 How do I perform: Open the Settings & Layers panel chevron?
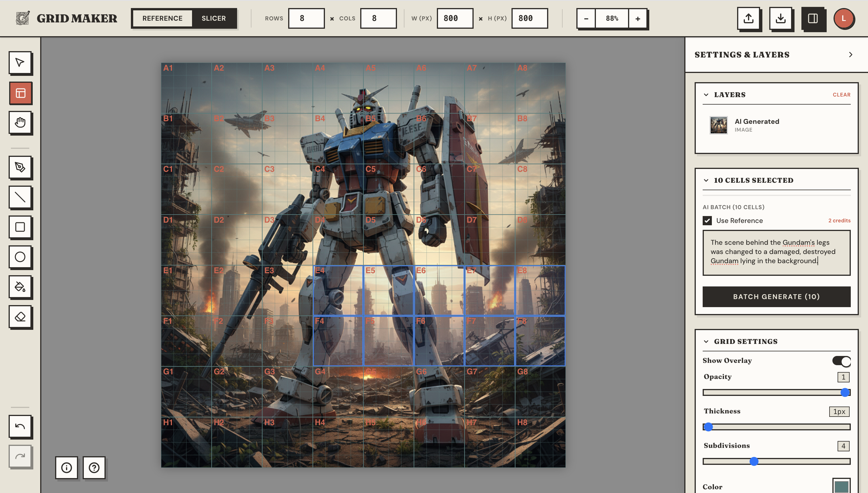[851, 54]
